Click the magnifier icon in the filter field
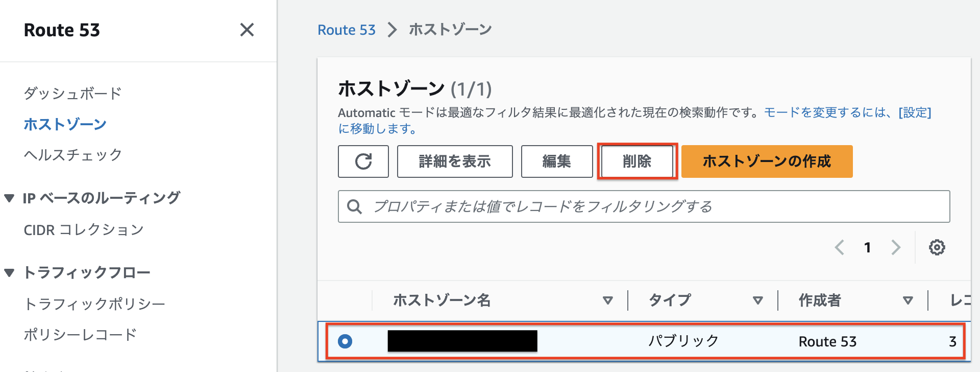Image resolution: width=980 pixels, height=372 pixels. point(354,206)
